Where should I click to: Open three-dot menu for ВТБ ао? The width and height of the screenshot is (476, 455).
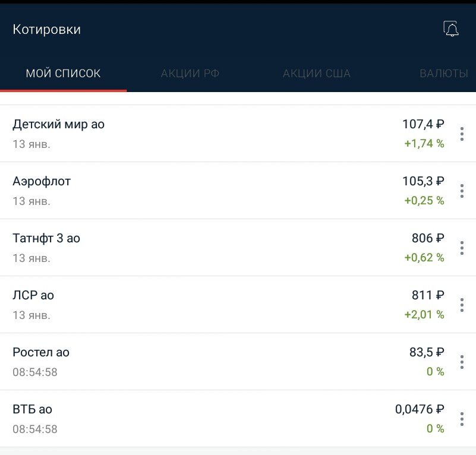click(462, 419)
